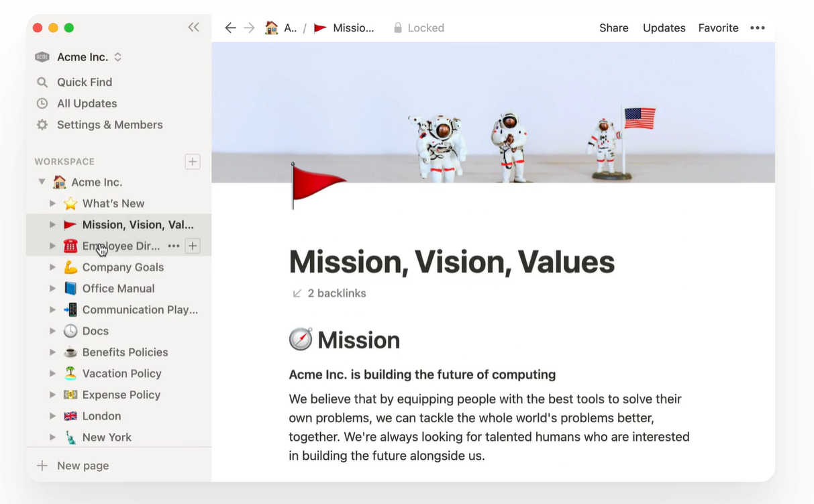Click the back navigation arrow

click(x=230, y=28)
